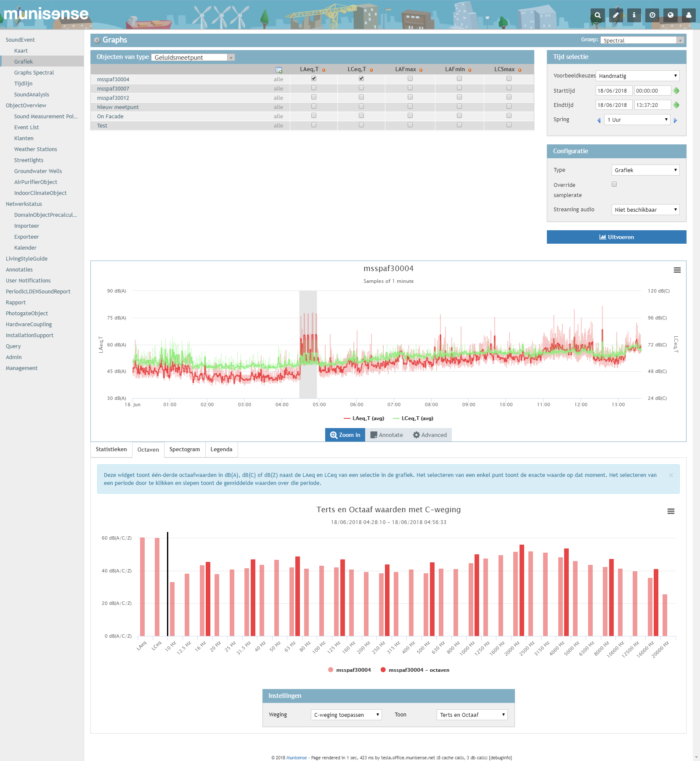The height and width of the screenshot is (761, 700).
Task: Open the user profile icon
Action: [689, 15]
